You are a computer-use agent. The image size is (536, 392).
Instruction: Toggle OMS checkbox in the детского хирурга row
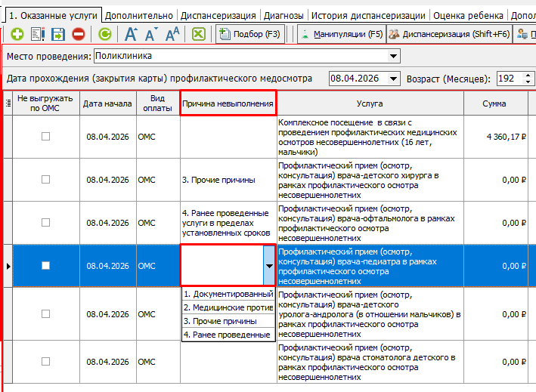[x=46, y=180]
